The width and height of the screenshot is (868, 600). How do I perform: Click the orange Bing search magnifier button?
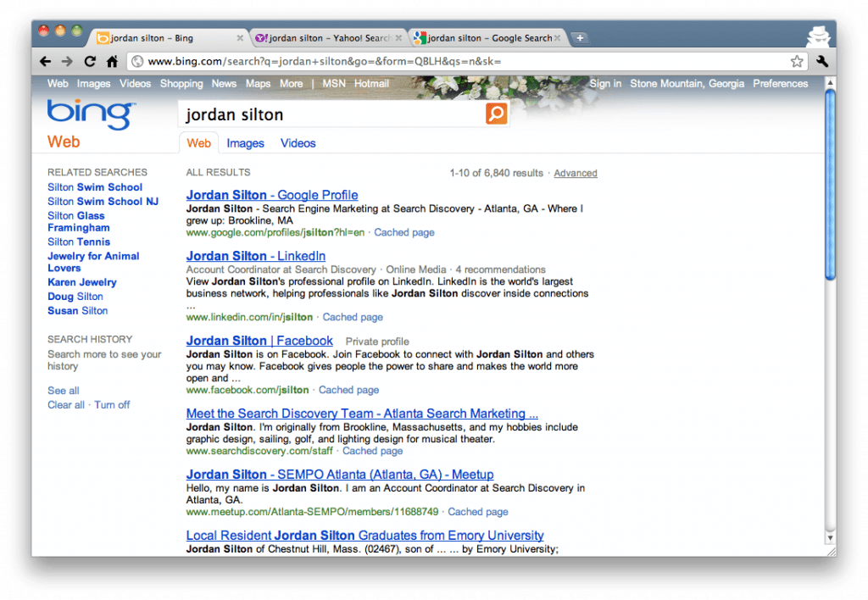(497, 114)
